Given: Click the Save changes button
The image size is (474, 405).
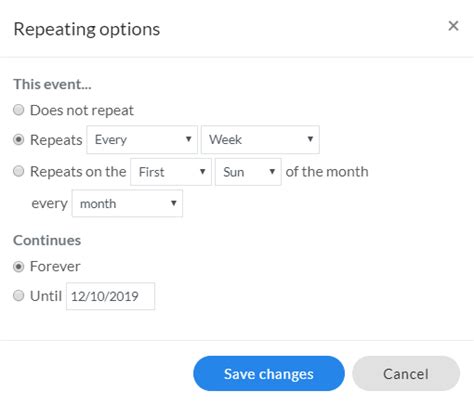Looking at the screenshot, I should 269,374.
